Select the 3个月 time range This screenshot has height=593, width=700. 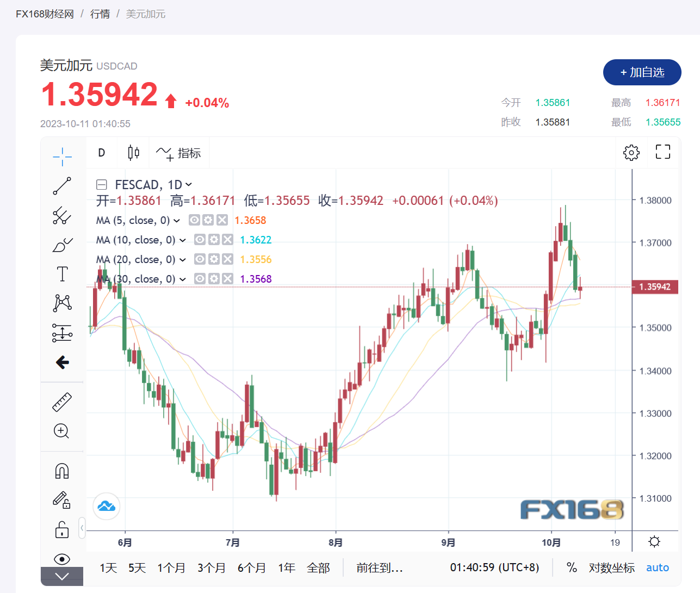[x=211, y=568]
